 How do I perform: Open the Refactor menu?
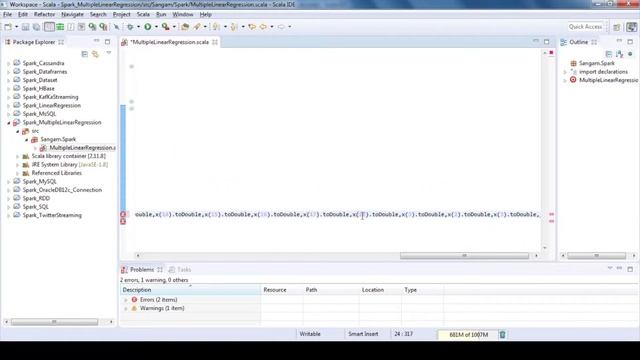click(x=44, y=14)
